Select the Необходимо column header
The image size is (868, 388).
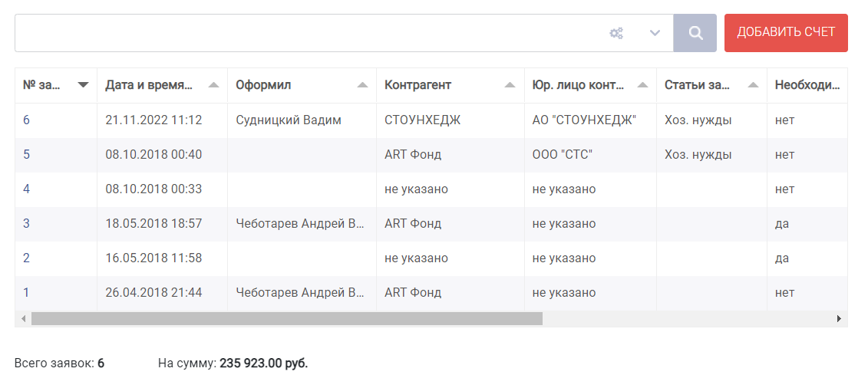[x=807, y=85]
